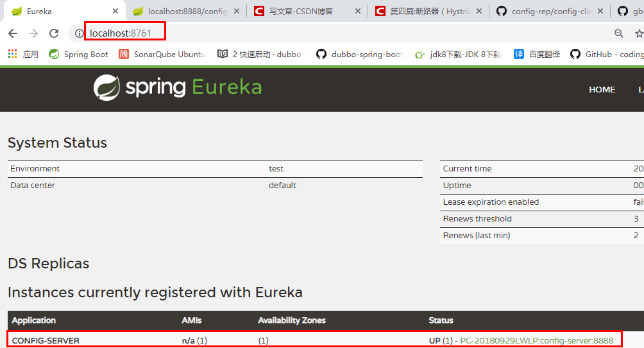644x348 pixels.
Task: Open the dubbo quick start bookmark
Action: (x=261, y=55)
